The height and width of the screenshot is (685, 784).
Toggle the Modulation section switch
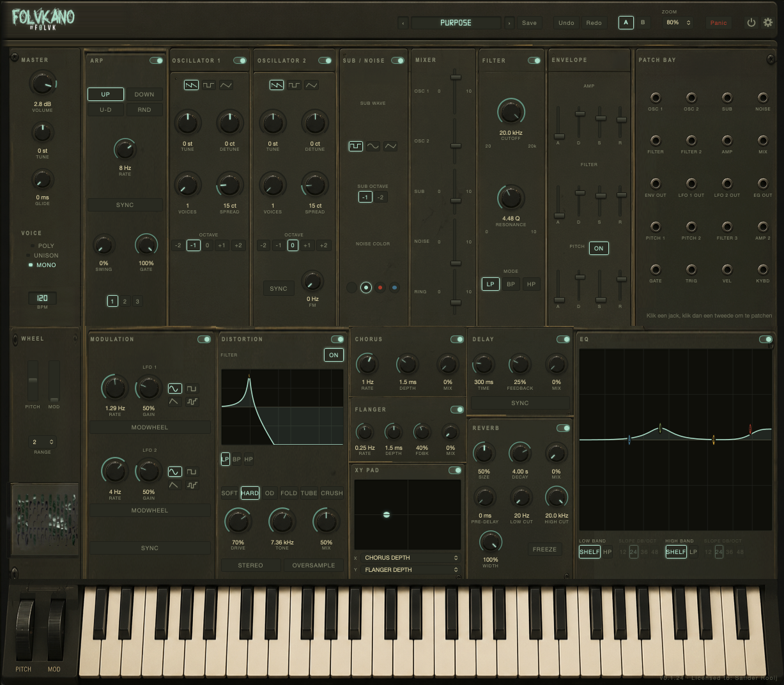(x=204, y=339)
